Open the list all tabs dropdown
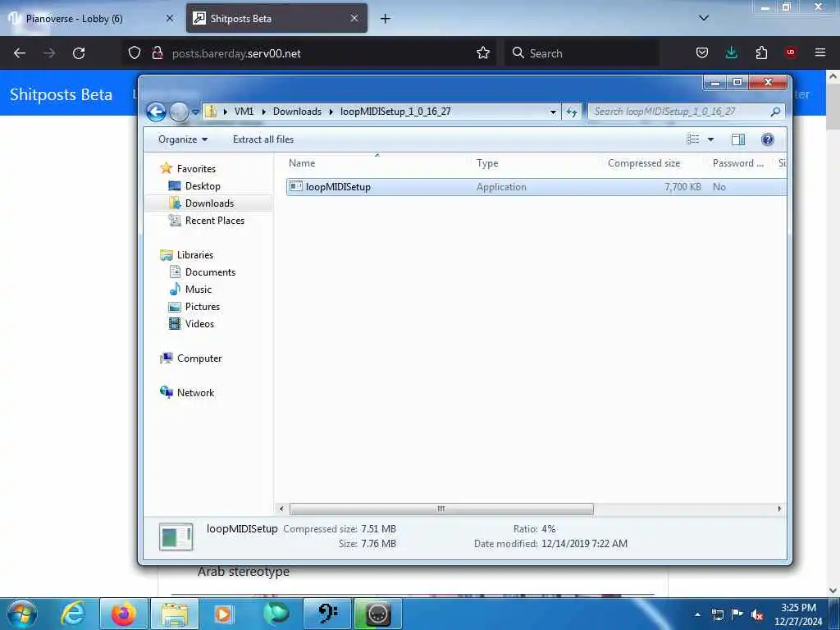Screen dimensions: 840x630 pyautogui.click(x=704, y=18)
